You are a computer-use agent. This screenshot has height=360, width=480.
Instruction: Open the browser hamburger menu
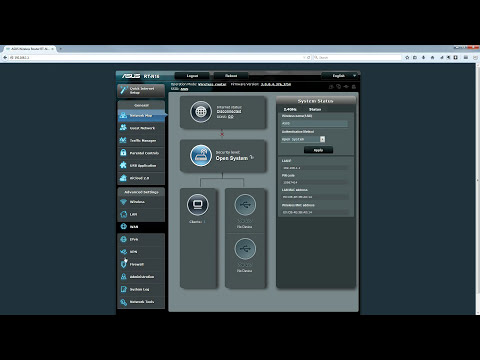pos(466,58)
